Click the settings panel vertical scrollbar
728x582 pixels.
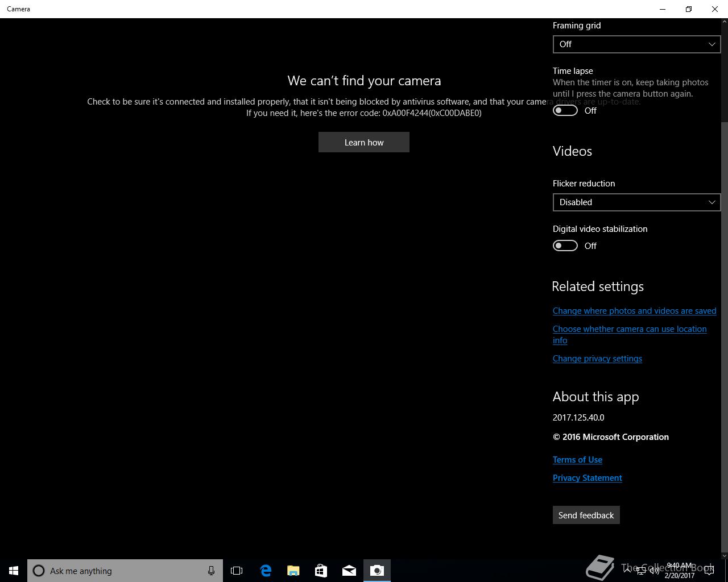(724, 289)
